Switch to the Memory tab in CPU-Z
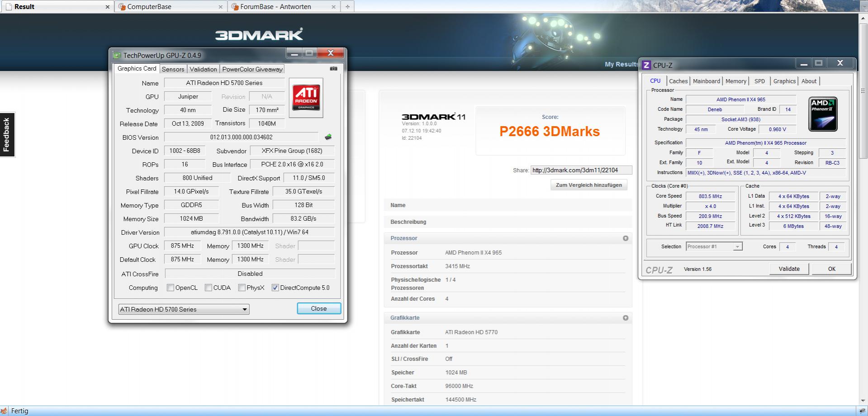This screenshot has height=416, width=868. click(735, 81)
